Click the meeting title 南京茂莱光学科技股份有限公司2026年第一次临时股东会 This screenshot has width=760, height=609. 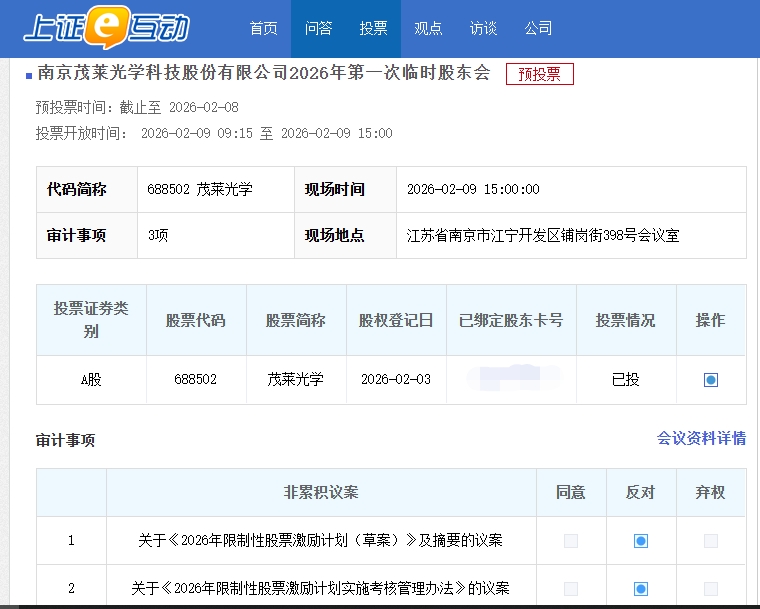click(x=264, y=73)
